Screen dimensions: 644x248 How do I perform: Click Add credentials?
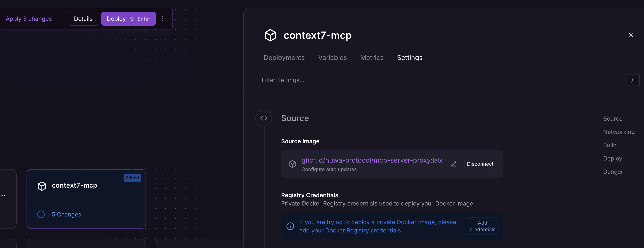point(482,226)
